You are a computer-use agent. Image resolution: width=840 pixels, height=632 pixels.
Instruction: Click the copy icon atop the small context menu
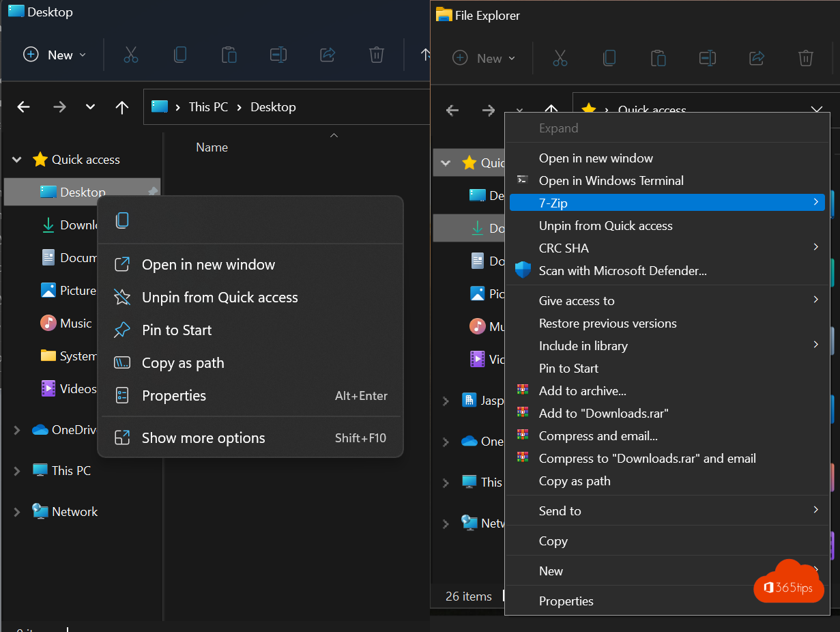122,220
